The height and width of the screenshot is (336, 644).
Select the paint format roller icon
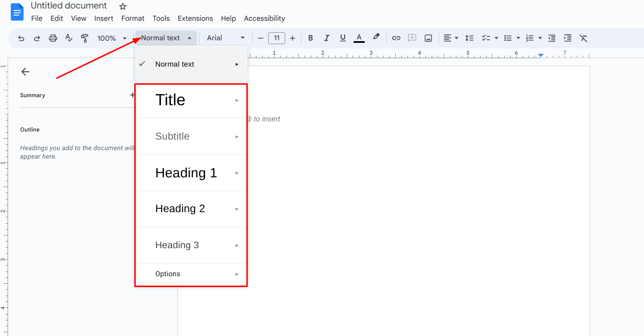[84, 38]
